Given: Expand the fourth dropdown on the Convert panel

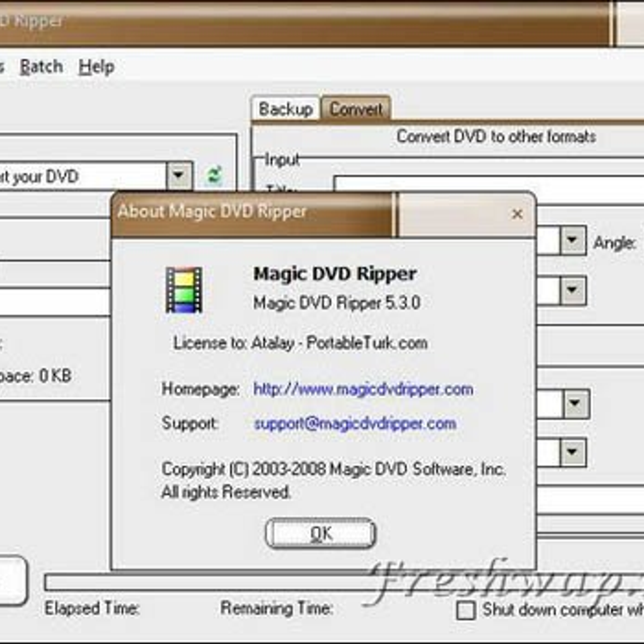Looking at the screenshot, I should point(573,452).
